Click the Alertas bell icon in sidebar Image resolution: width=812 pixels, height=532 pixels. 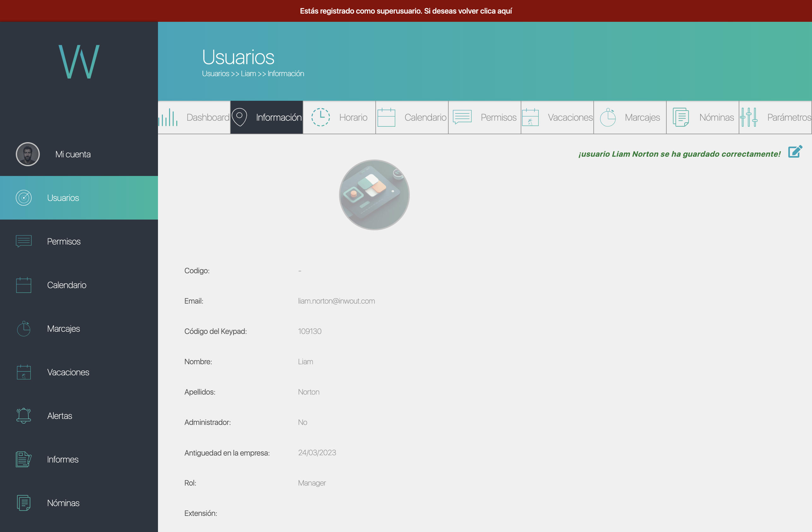pos(24,416)
